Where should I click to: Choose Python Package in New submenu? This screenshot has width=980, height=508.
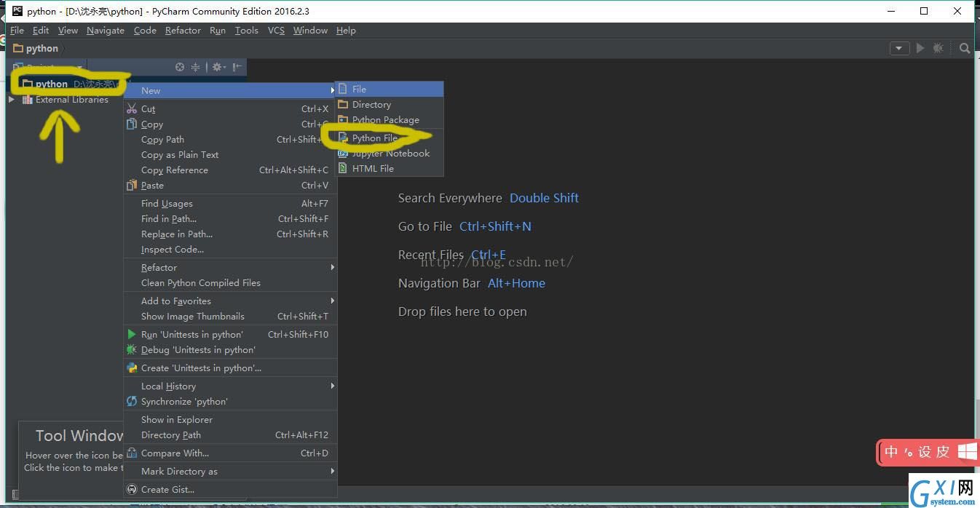pyautogui.click(x=390, y=119)
